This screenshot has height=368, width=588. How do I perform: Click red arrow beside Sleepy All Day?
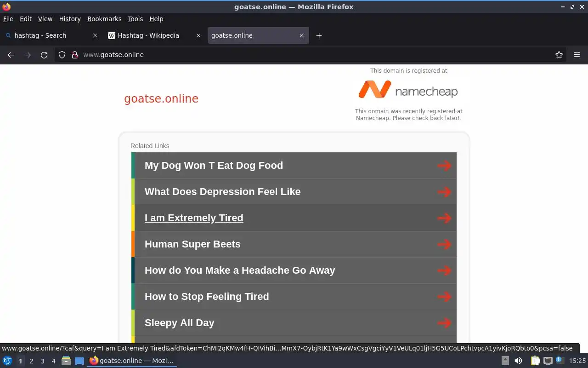(x=444, y=323)
